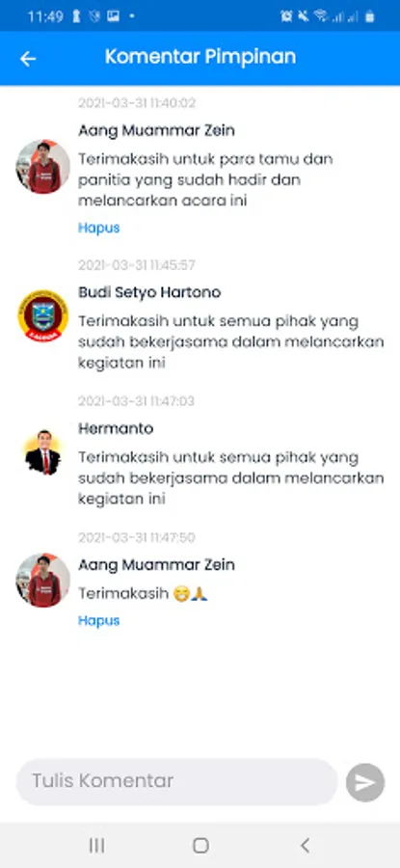Open Hermanto's profile picture
The height and width of the screenshot is (868, 400).
(x=42, y=453)
